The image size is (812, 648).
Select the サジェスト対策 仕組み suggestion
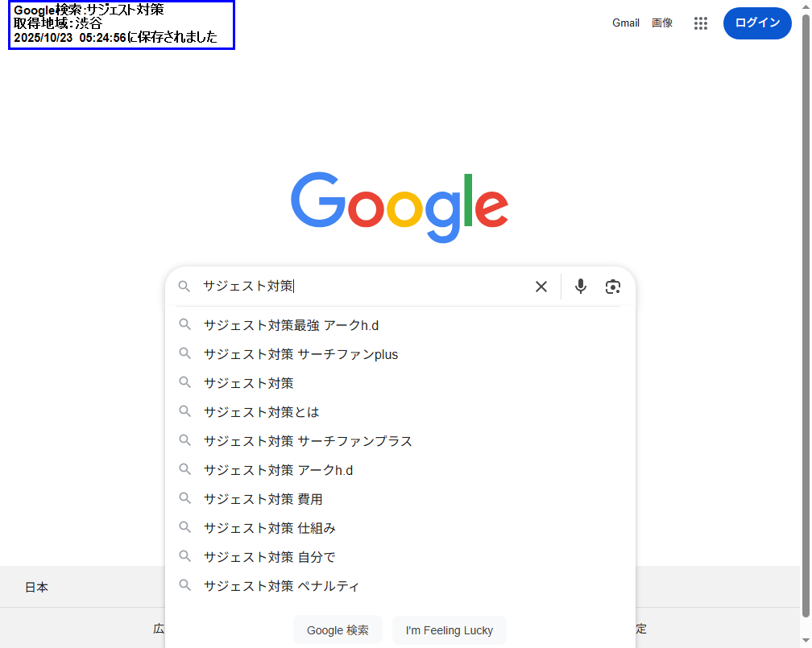point(269,528)
